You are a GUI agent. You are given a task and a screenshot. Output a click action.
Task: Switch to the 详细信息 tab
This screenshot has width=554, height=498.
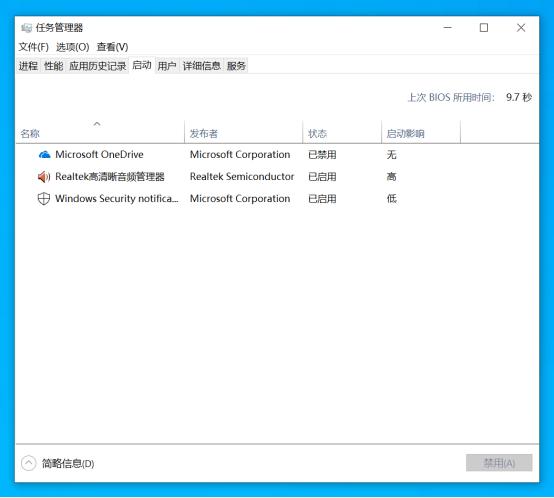point(202,66)
